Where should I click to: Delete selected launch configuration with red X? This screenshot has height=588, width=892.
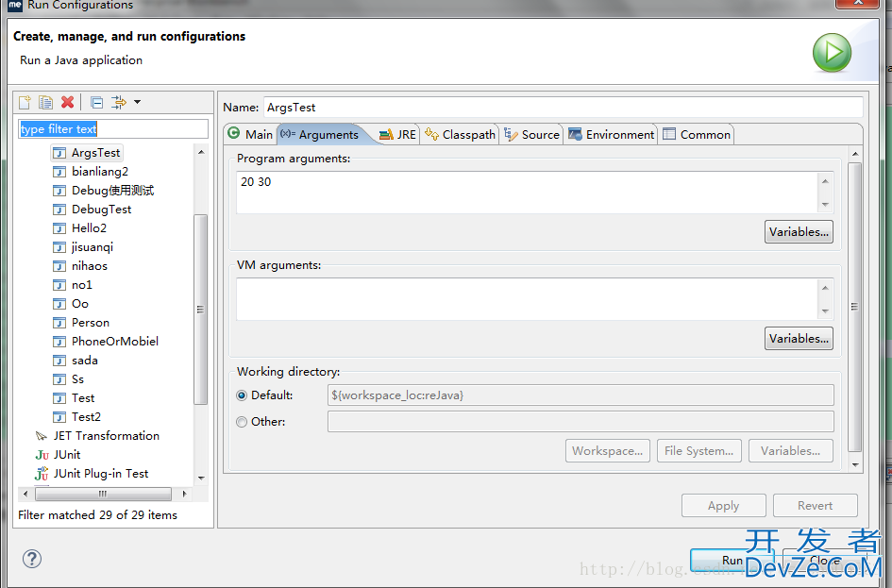coord(68,102)
